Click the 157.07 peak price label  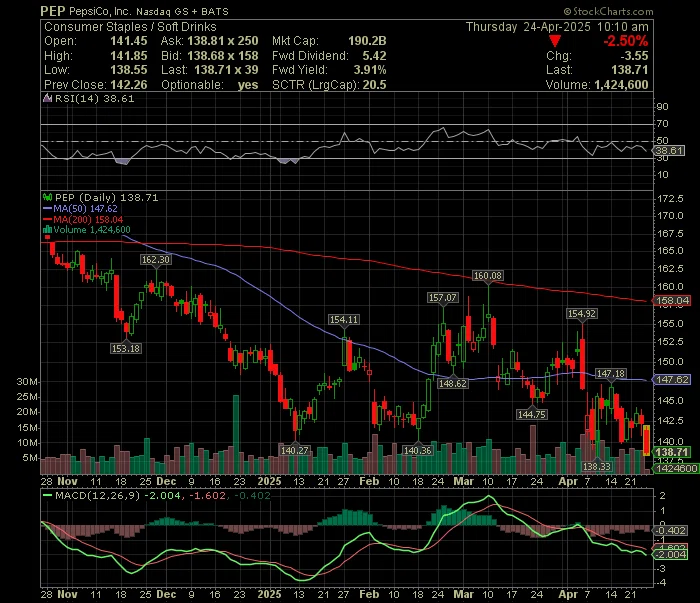[x=443, y=297]
